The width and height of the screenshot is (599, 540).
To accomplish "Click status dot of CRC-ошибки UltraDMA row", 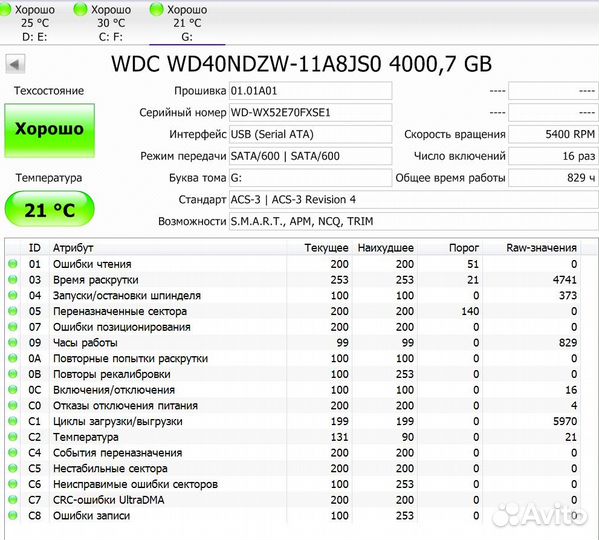I will point(13,500).
